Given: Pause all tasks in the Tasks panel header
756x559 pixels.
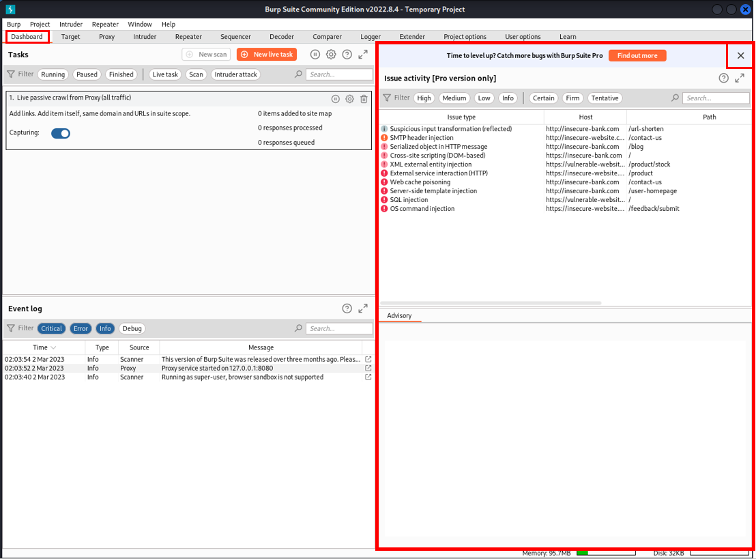Looking at the screenshot, I should [315, 55].
